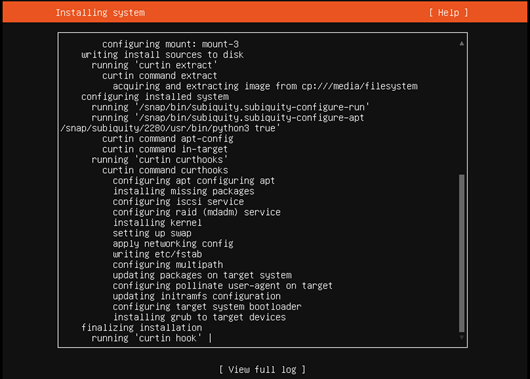Click the log scrollbar thumb
Screen dimensions: 530x379
[x=461, y=253]
